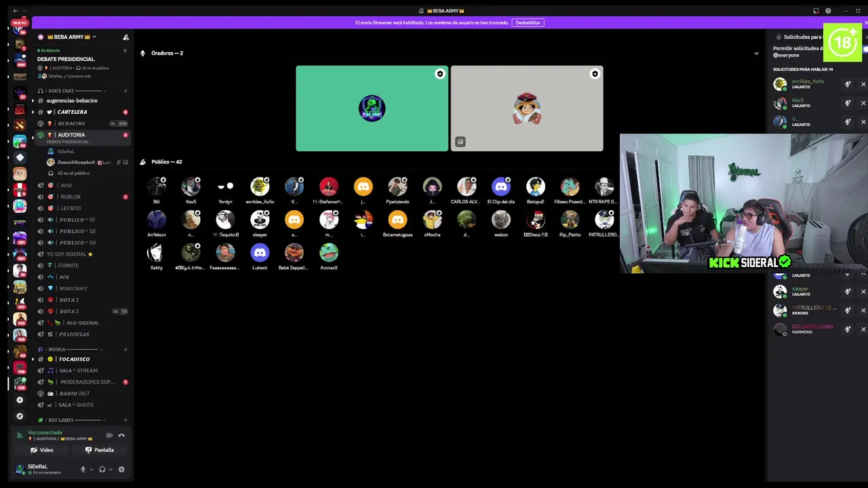Screen dimensions: 868x488
Task: Invite enrikles_ñoño to speak
Action: click(848, 84)
